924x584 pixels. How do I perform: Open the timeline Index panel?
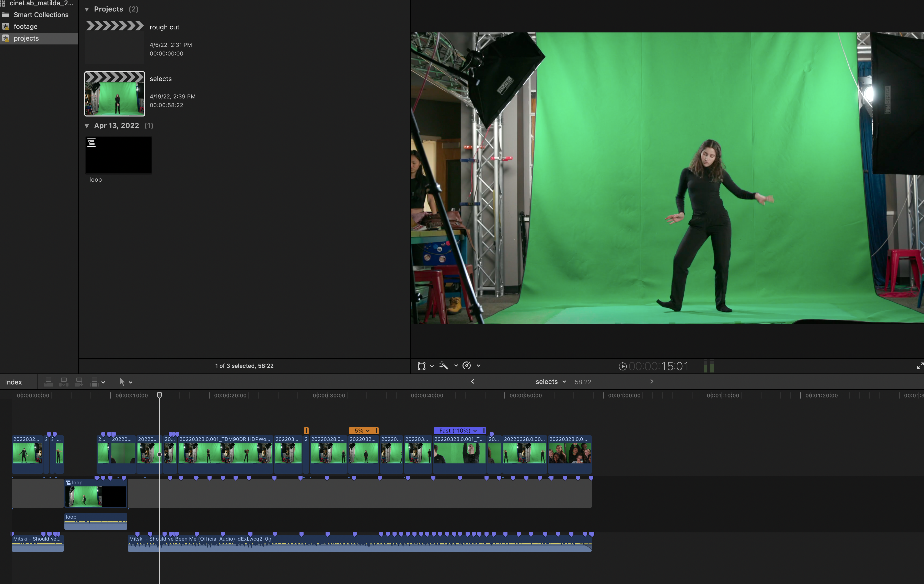[14, 382]
